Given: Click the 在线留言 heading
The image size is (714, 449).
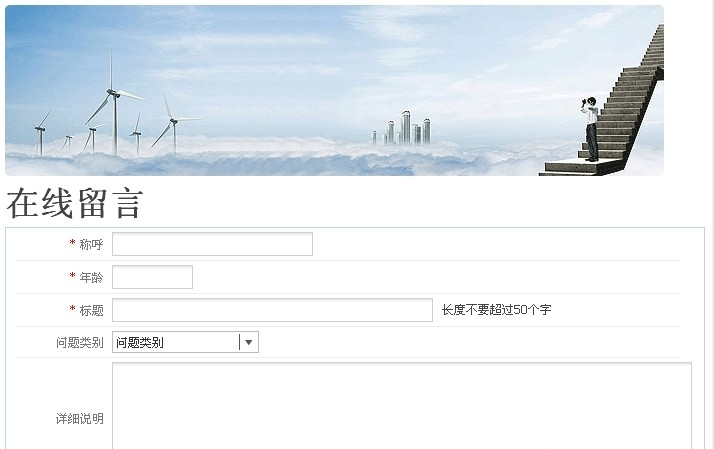Looking at the screenshot, I should click(x=75, y=204).
